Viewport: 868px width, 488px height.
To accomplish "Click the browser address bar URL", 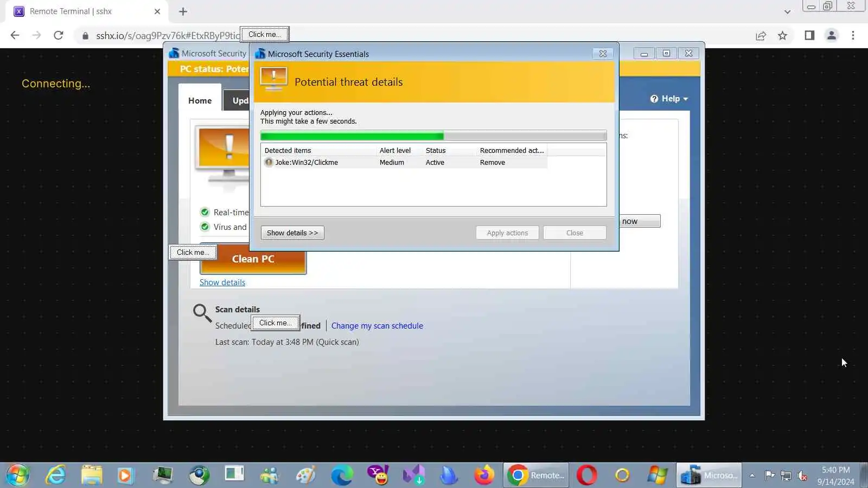I will pos(168,36).
